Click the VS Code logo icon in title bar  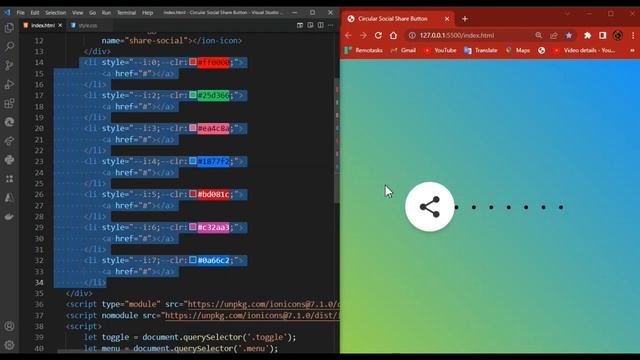(7, 13)
